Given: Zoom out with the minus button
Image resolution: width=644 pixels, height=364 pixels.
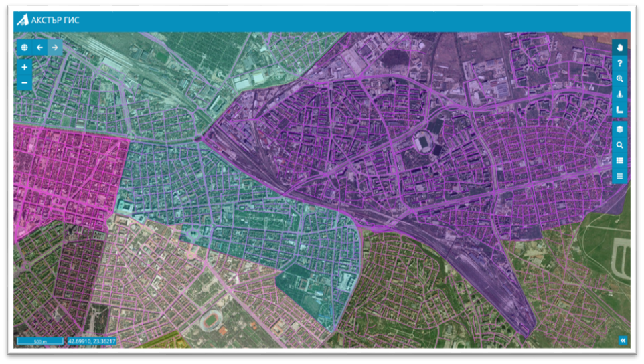Looking at the screenshot, I should click(x=25, y=83).
